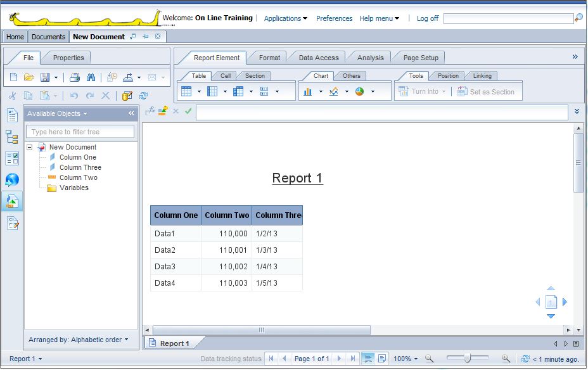
Task: Click in the formula input field
Action: [381, 113]
